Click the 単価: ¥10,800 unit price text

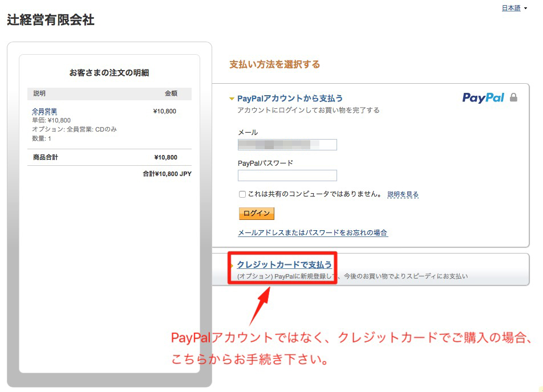click(x=51, y=120)
